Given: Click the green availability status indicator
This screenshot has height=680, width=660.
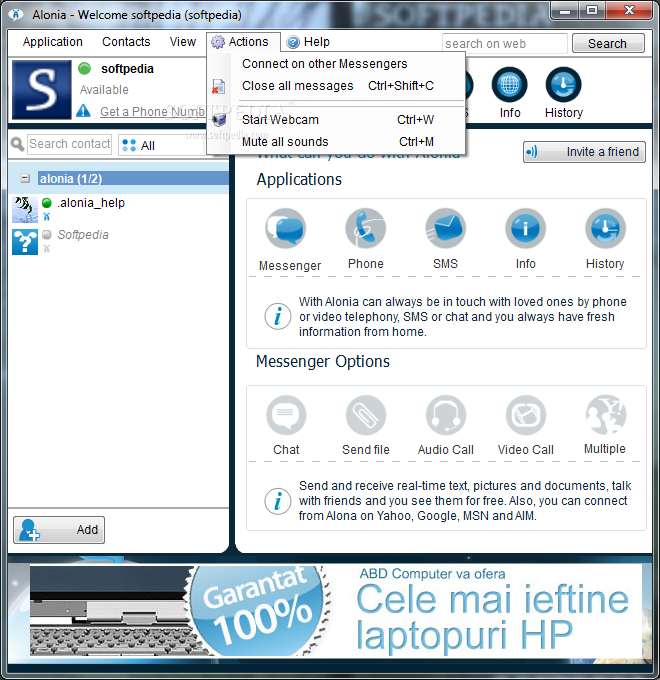Looking at the screenshot, I should click(85, 69).
